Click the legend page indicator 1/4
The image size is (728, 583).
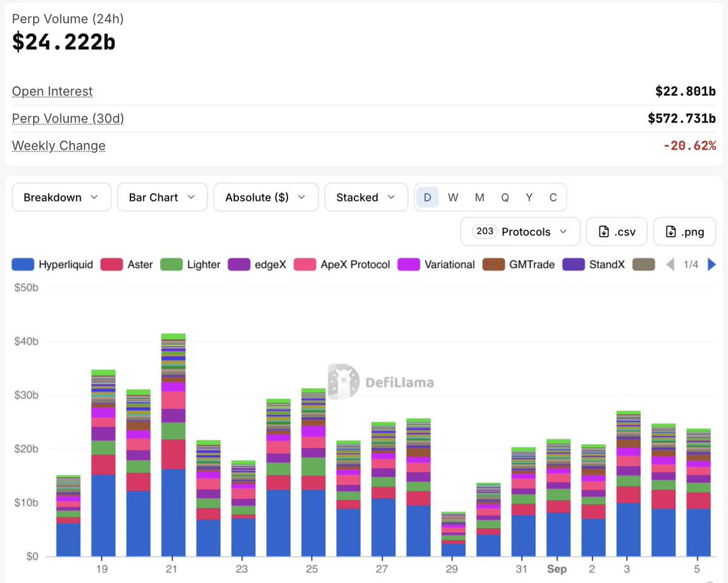pos(691,265)
